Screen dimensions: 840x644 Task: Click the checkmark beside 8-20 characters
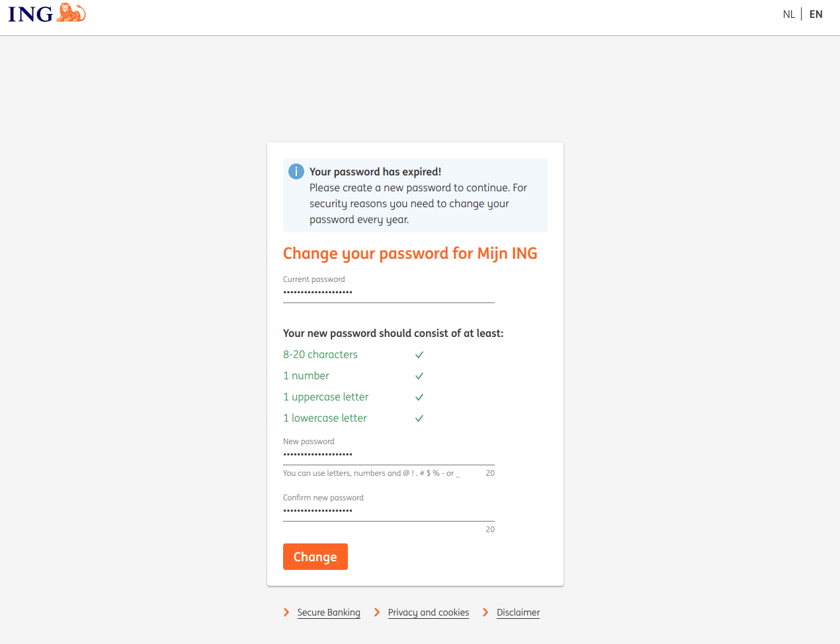pyautogui.click(x=419, y=355)
